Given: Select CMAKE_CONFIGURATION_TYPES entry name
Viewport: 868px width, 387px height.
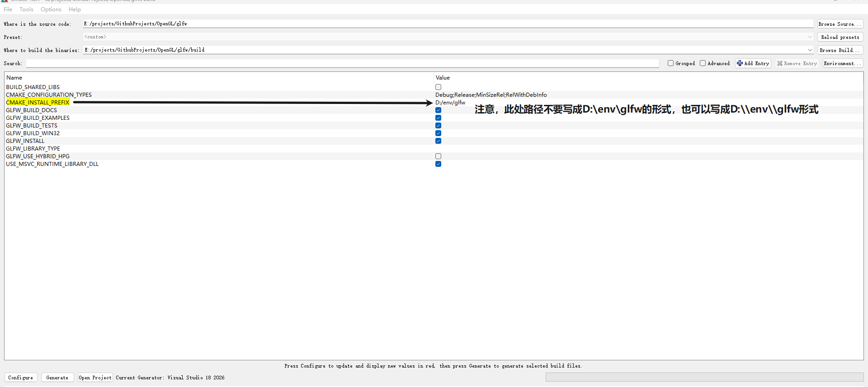Looking at the screenshot, I should tap(49, 95).
